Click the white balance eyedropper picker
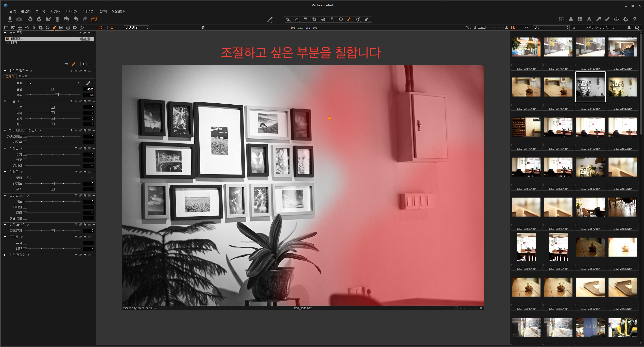 88,83
